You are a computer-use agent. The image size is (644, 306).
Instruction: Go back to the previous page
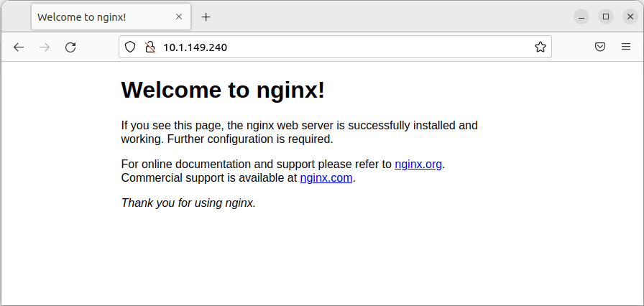(19, 47)
